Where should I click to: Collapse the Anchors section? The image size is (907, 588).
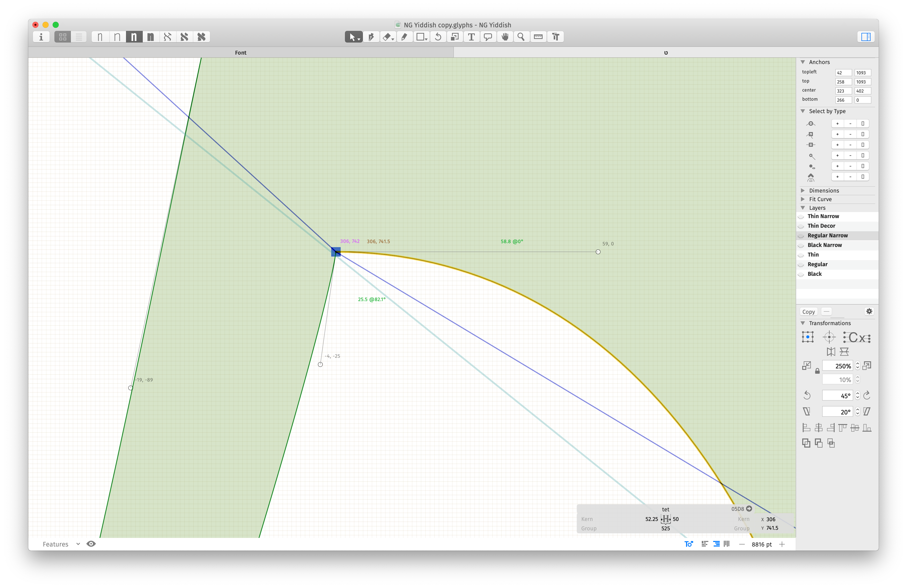coord(803,62)
